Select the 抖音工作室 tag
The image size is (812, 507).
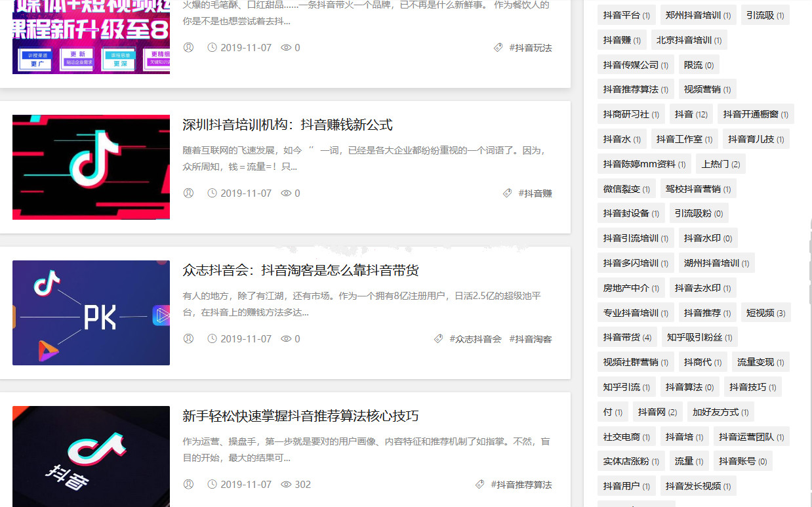pyautogui.click(x=684, y=139)
